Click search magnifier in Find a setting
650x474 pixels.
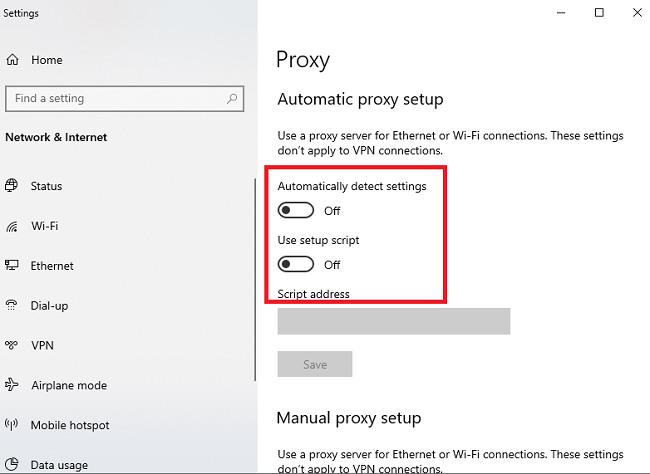232,99
